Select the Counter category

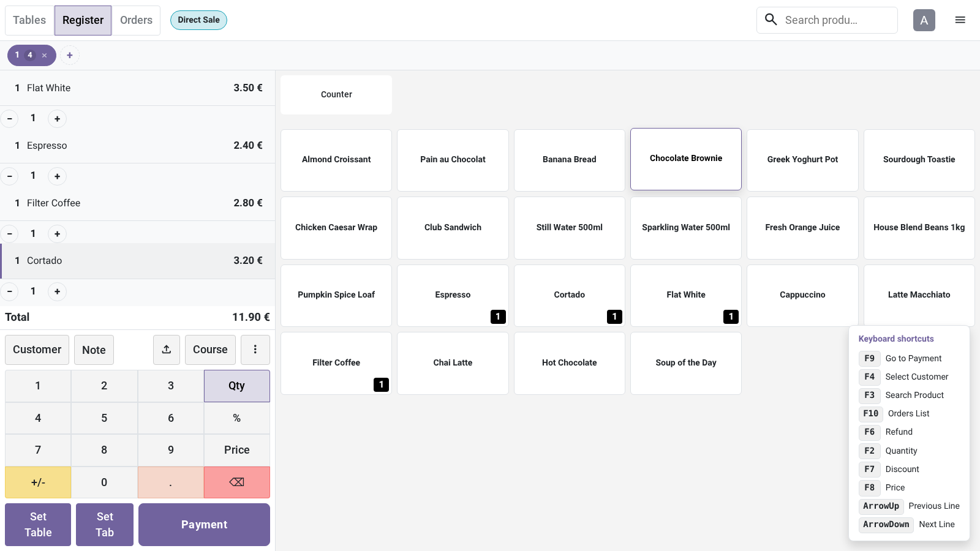pyautogui.click(x=336, y=94)
